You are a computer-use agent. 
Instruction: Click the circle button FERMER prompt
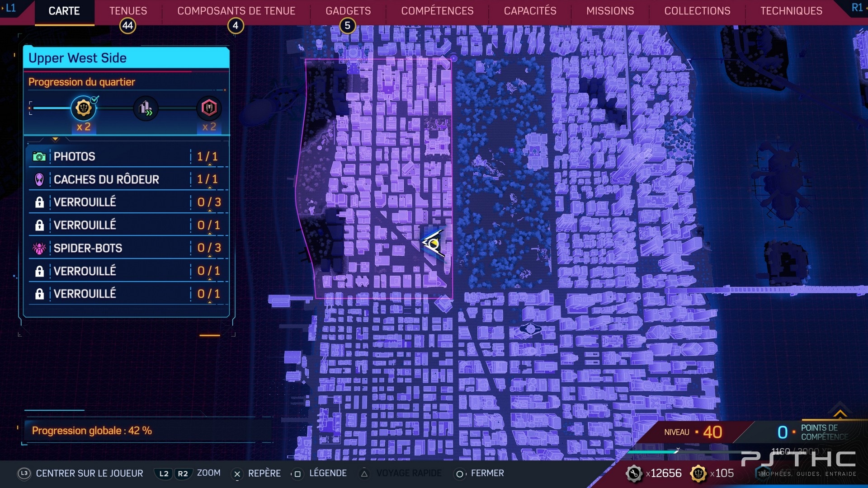[x=460, y=474]
